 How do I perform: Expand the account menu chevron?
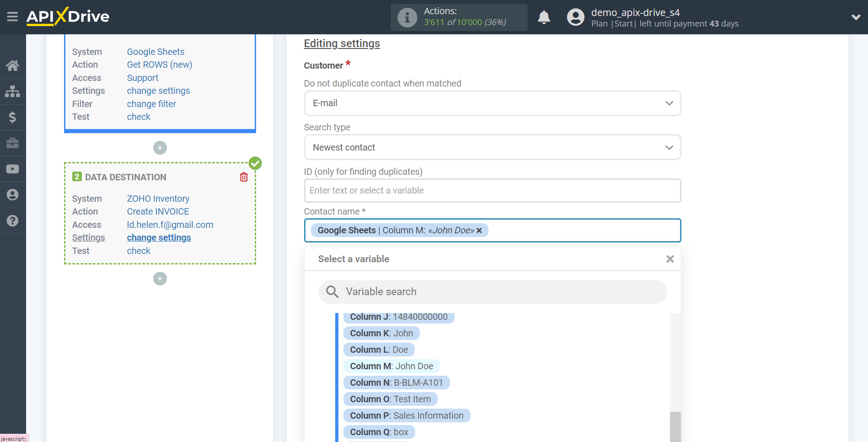856,17
